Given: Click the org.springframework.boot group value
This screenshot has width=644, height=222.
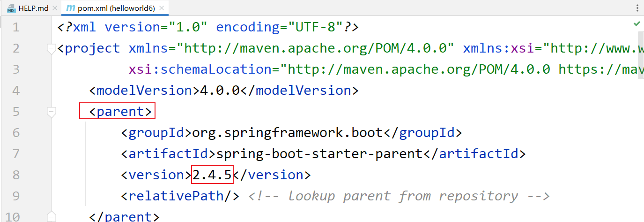Looking at the screenshot, I should pyautogui.click(x=288, y=132).
